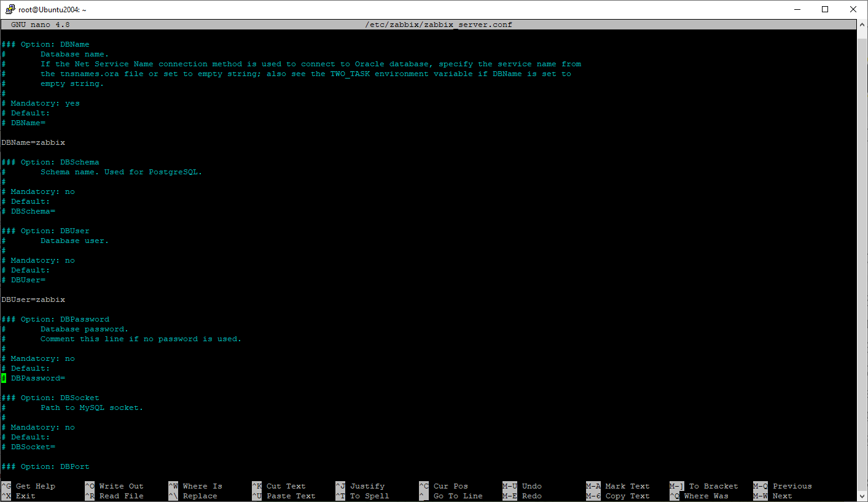Viewport: 868px width, 502px height.
Task: Click the zabbix_server.conf file path header
Action: pyautogui.click(x=438, y=25)
